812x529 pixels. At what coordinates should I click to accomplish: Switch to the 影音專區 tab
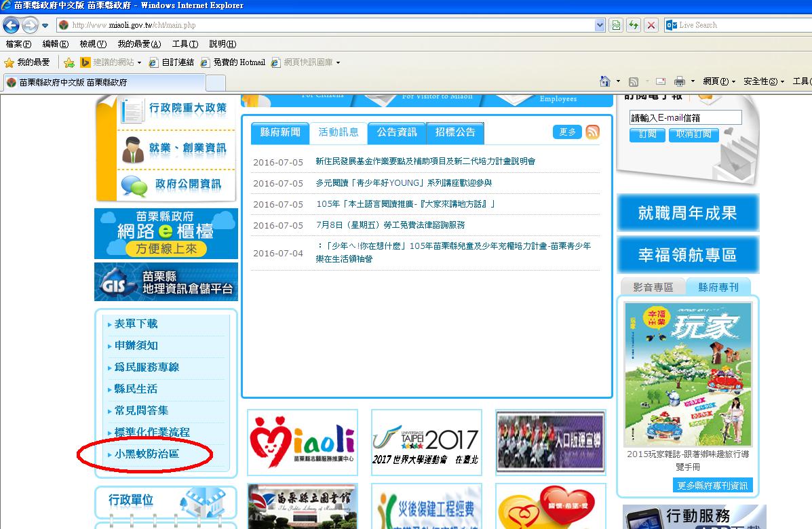[x=653, y=287]
